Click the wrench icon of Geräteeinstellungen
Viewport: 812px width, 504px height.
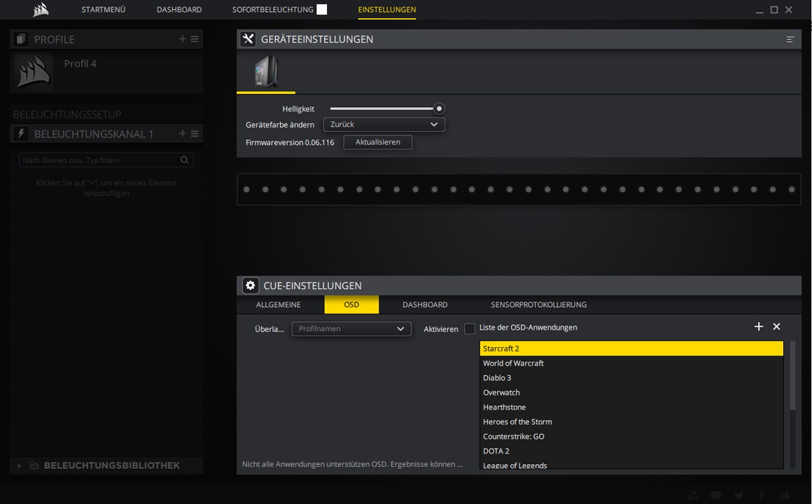tap(248, 38)
